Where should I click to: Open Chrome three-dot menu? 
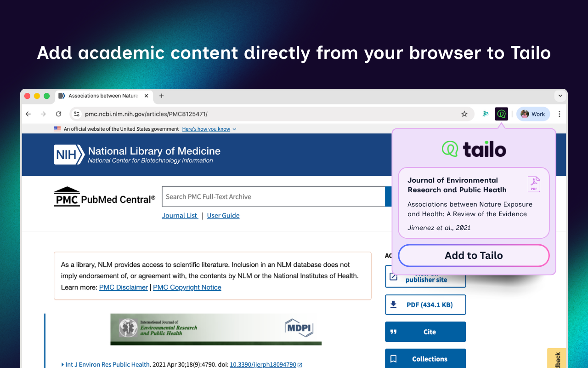(559, 114)
